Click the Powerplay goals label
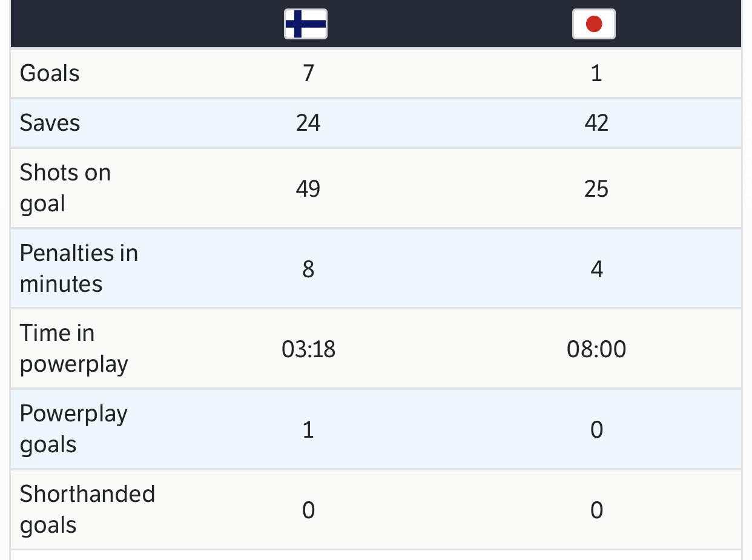The image size is (752, 560). click(x=73, y=429)
